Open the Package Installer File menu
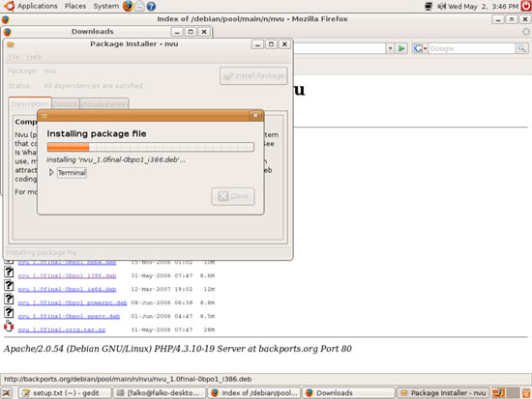The height and width of the screenshot is (399, 532). tap(14, 57)
